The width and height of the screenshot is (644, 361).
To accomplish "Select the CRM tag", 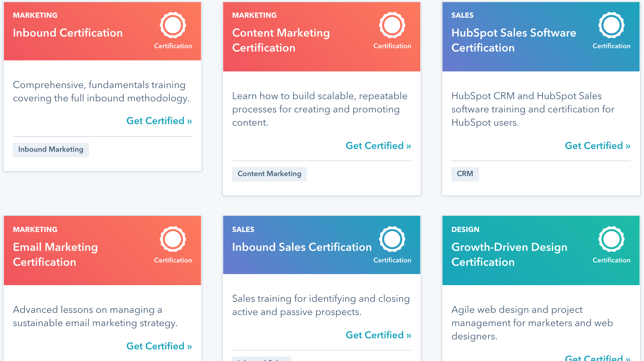I will coord(465,174).
